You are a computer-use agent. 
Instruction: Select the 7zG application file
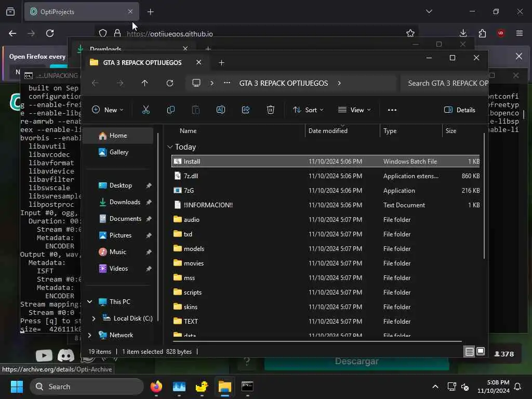(x=326, y=190)
